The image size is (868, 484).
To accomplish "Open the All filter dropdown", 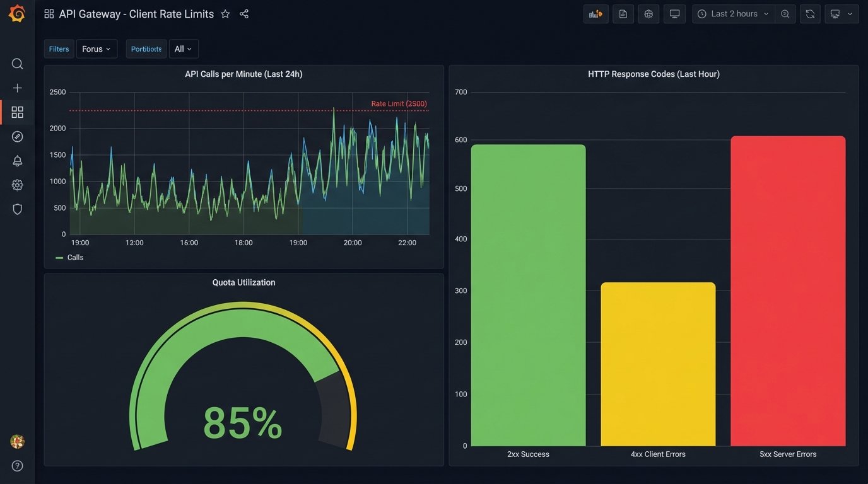I will tap(183, 49).
